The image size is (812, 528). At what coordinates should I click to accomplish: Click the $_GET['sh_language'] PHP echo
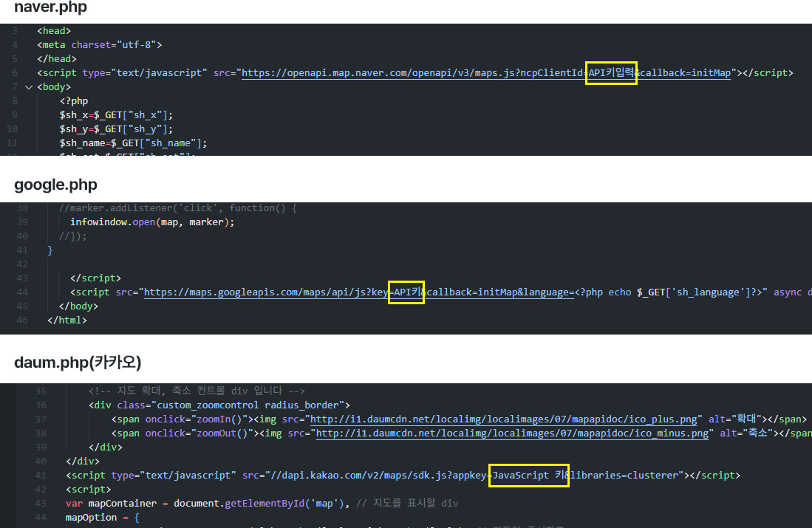coord(670,292)
